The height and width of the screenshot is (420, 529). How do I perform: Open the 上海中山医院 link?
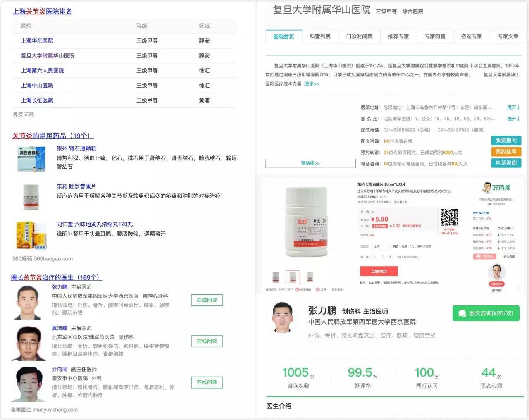37,86
